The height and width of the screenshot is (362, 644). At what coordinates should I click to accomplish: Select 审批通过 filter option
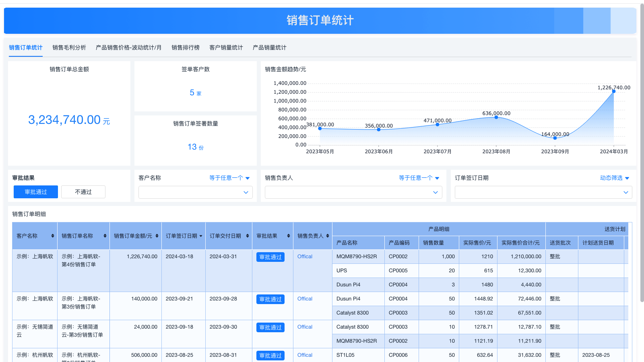click(x=36, y=192)
